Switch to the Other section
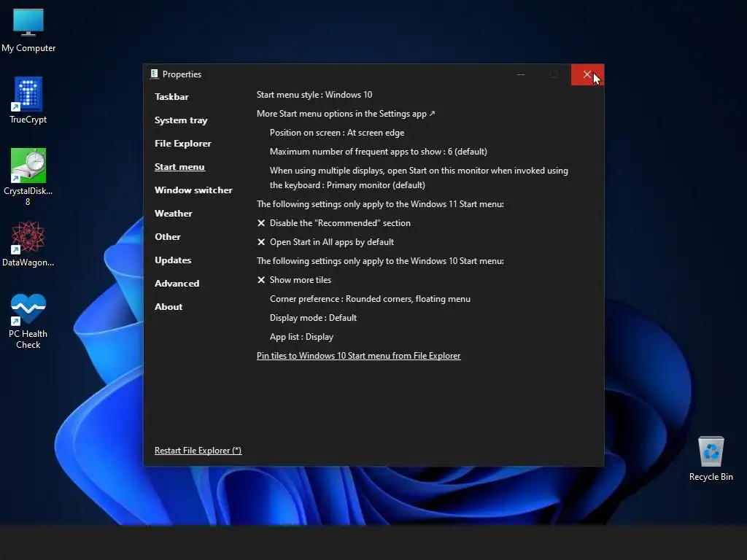The image size is (747, 560). [168, 237]
